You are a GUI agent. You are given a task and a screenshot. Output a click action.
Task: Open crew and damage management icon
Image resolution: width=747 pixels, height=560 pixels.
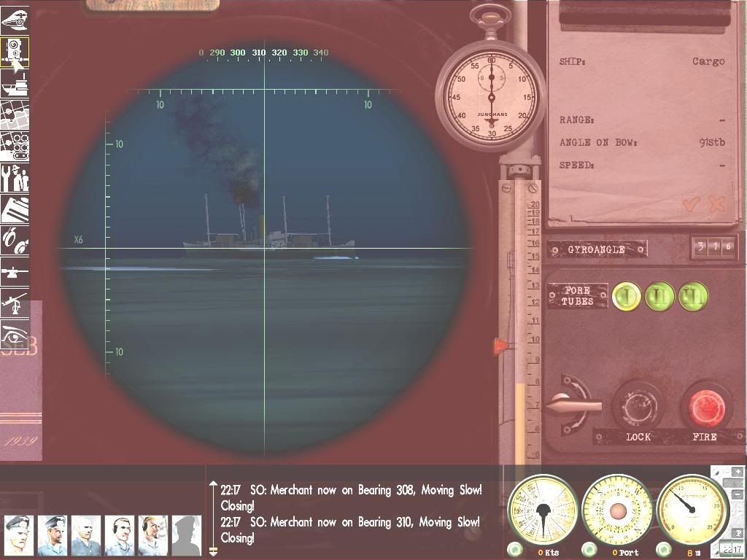click(15, 178)
